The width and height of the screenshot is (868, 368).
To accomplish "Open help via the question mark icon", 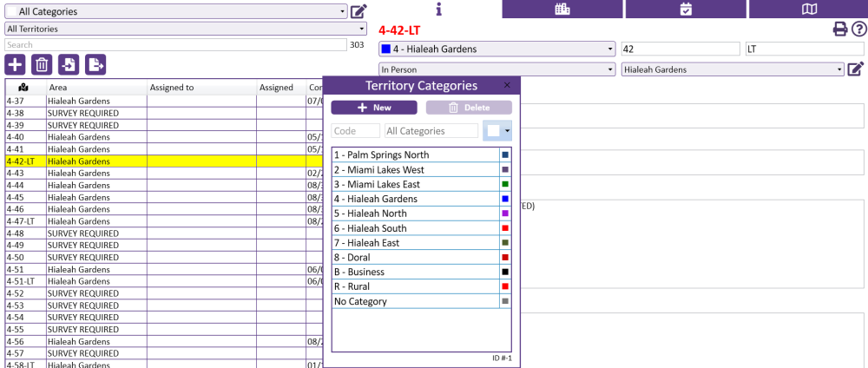I will tap(858, 30).
